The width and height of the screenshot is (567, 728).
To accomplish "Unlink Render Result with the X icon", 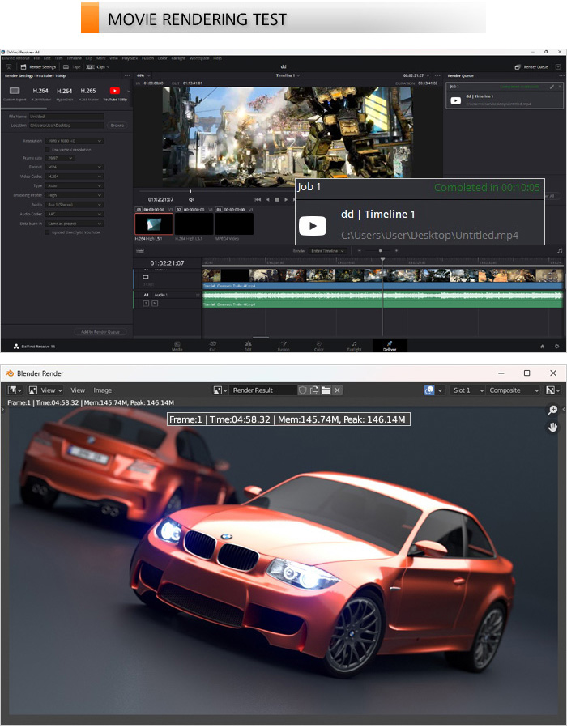I will click(x=338, y=390).
